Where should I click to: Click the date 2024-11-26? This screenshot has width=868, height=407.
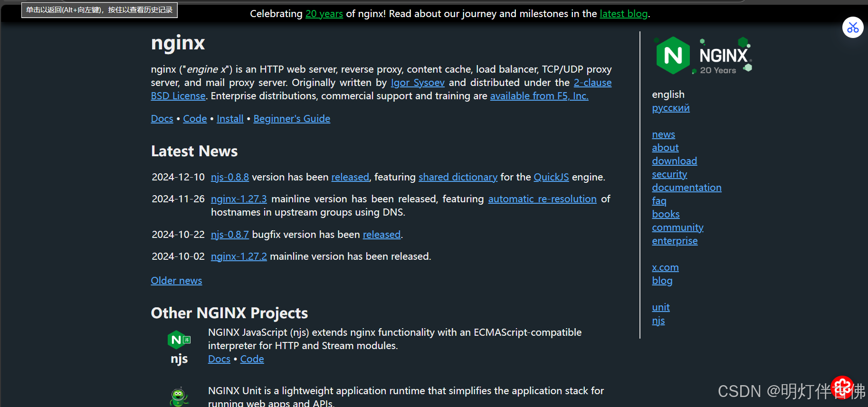click(178, 199)
